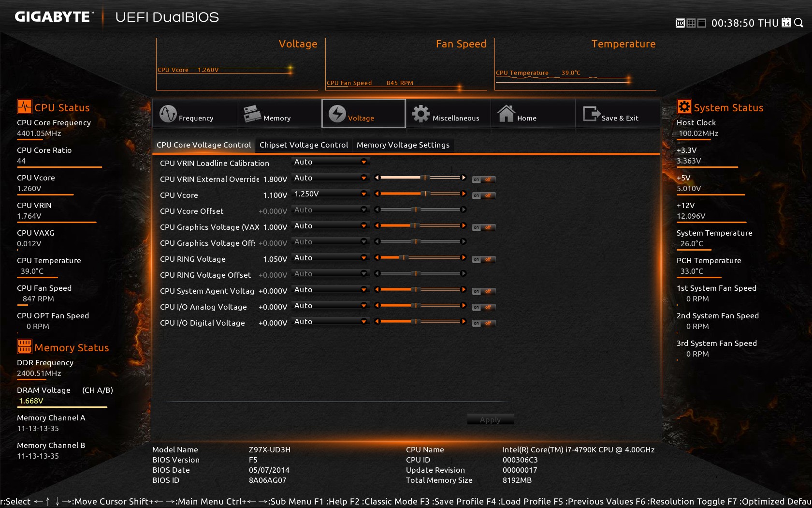Click the 1.100V value beside CPU Vcore
This screenshot has height=508, width=812.
pyautogui.click(x=275, y=195)
